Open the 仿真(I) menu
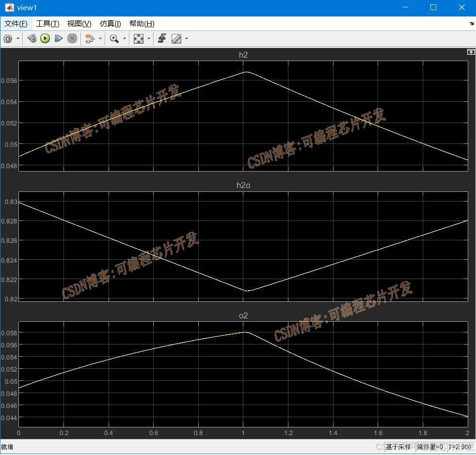 (110, 24)
